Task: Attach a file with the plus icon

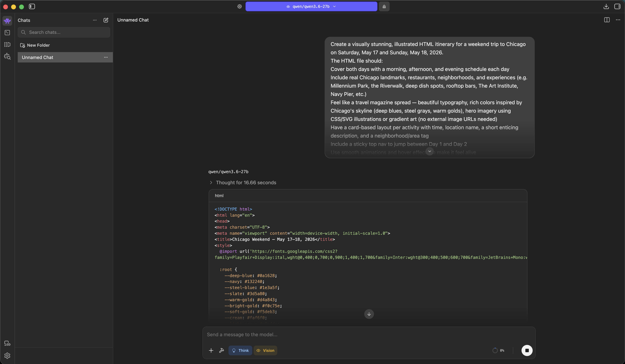Action: tap(211, 350)
